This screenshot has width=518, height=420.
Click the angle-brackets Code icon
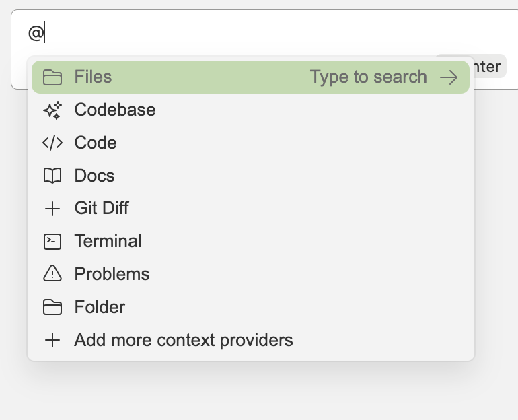click(x=52, y=143)
